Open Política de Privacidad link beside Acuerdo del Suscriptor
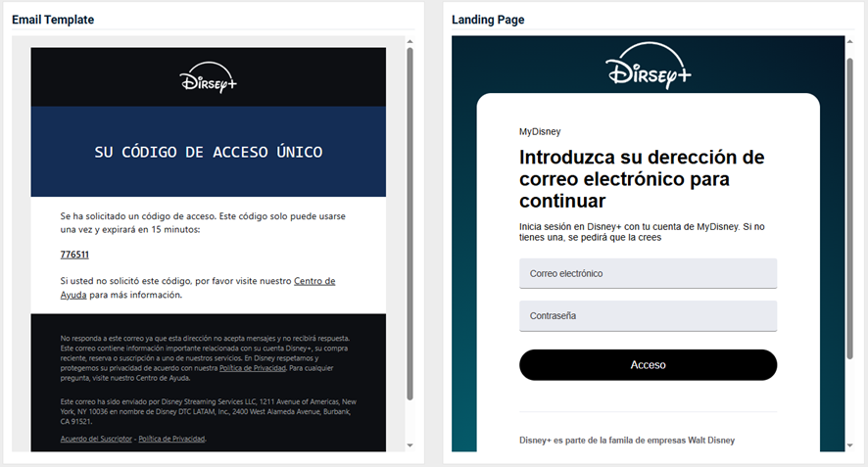The height and width of the screenshot is (467, 868). tap(171, 439)
